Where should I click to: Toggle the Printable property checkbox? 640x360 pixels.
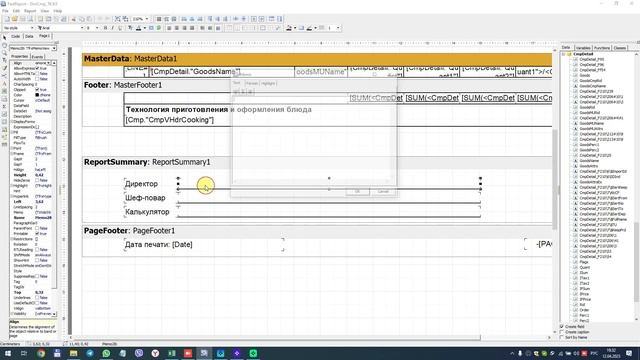click(x=37, y=233)
